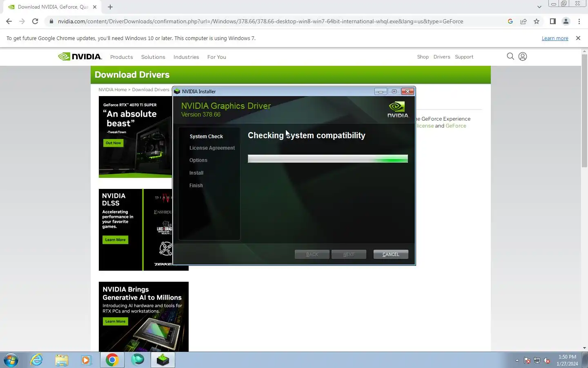Click the site lock icon in the address bar

[51, 21]
